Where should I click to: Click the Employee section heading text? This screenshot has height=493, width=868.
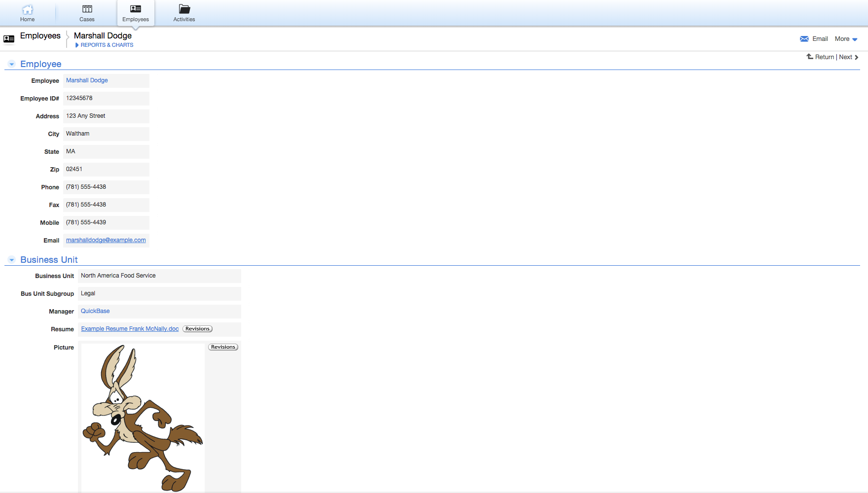(41, 64)
